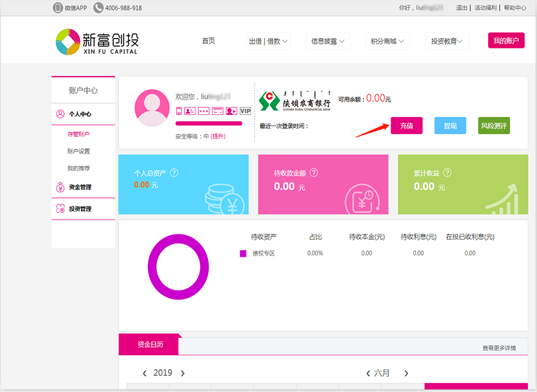Click the 查看更多详情 link
537x392 pixels.
499,348
